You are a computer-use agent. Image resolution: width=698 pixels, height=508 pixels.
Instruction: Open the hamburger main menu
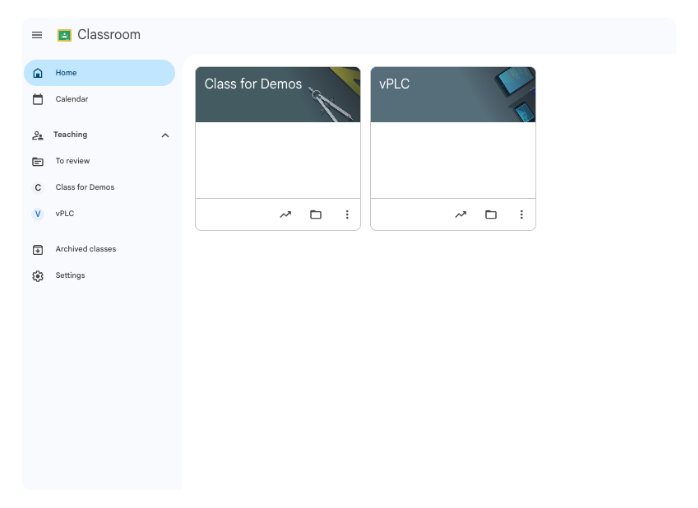click(37, 35)
